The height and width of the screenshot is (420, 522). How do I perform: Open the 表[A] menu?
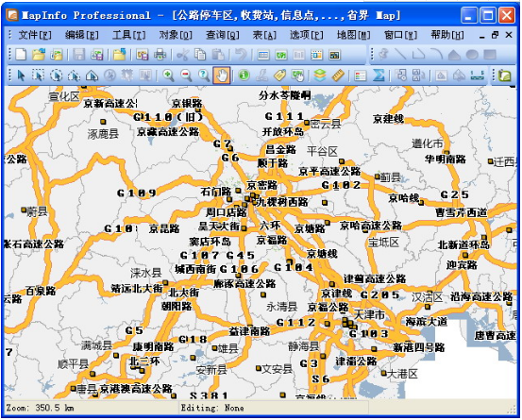pos(264,35)
